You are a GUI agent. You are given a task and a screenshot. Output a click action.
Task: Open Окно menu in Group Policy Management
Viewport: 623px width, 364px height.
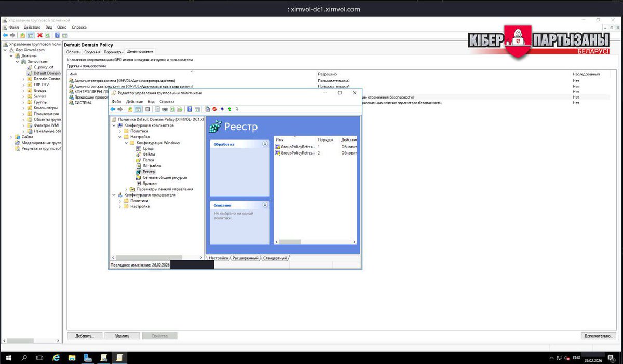point(62,27)
